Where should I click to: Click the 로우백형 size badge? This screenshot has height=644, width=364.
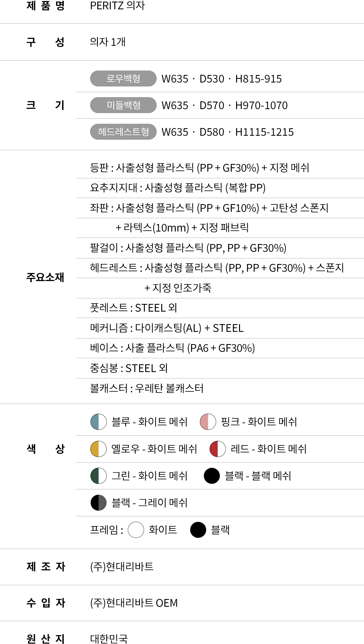tap(123, 79)
